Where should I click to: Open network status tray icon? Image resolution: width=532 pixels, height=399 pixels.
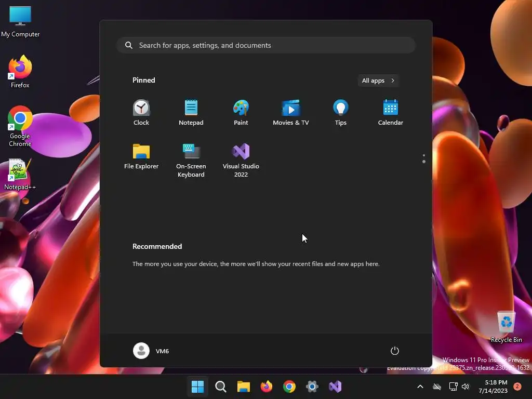click(x=453, y=387)
